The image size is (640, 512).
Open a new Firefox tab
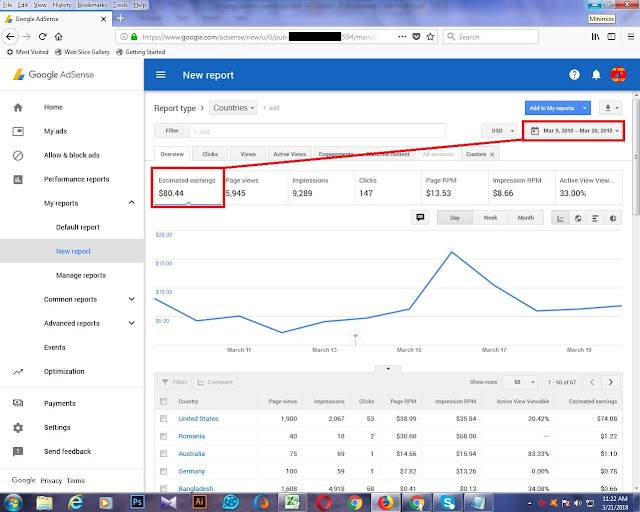120,18
